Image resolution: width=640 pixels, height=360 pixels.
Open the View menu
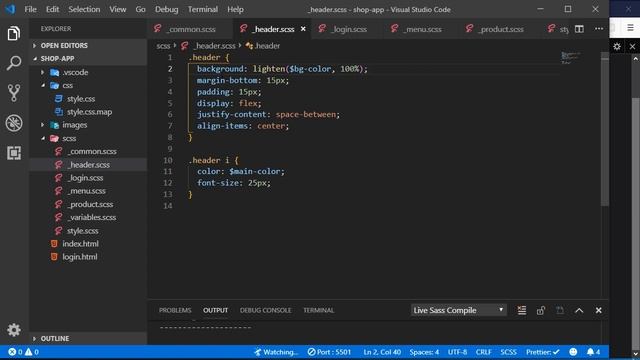[x=118, y=9]
